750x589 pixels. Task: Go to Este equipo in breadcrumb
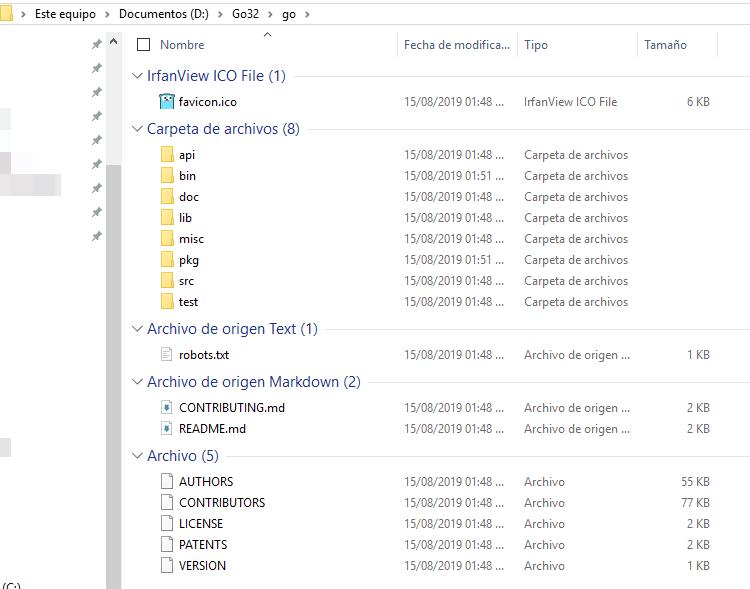(x=65, y=14)
